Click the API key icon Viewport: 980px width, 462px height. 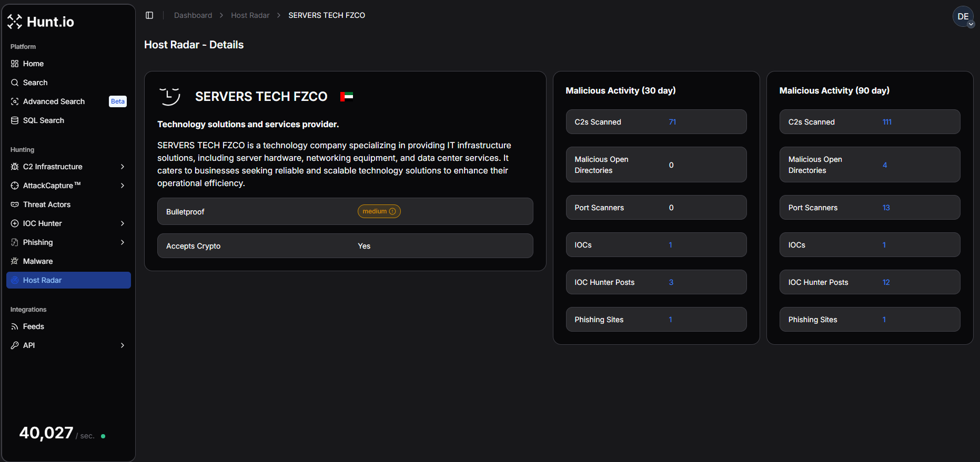pos(15,345)
